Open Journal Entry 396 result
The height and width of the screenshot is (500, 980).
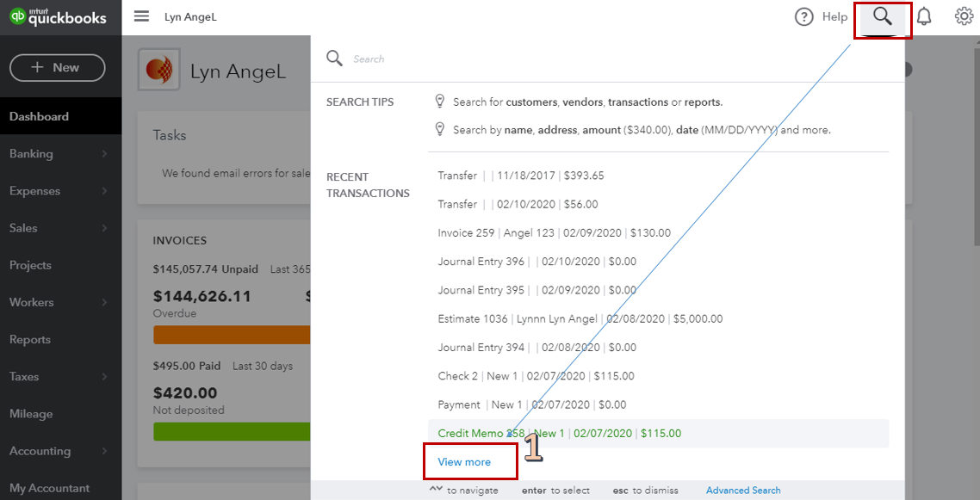coord(658,262)
